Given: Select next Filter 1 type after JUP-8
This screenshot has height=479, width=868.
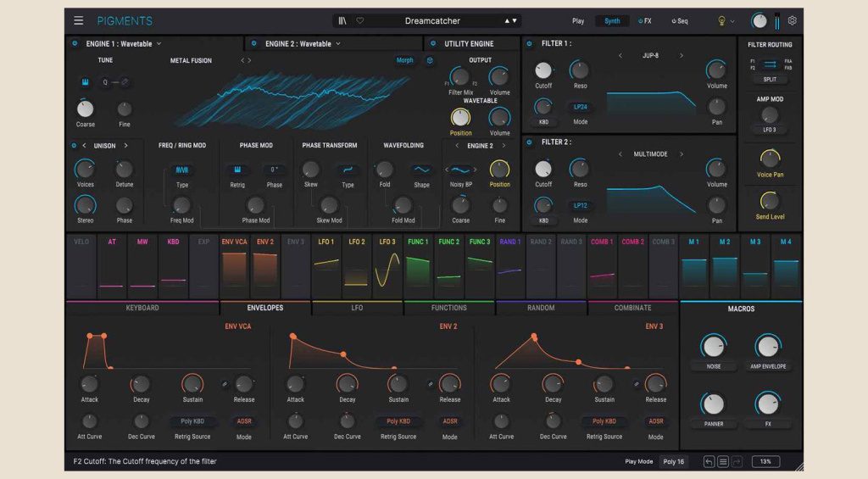Looking at the screenshot, I should click(x=682, y=55).
